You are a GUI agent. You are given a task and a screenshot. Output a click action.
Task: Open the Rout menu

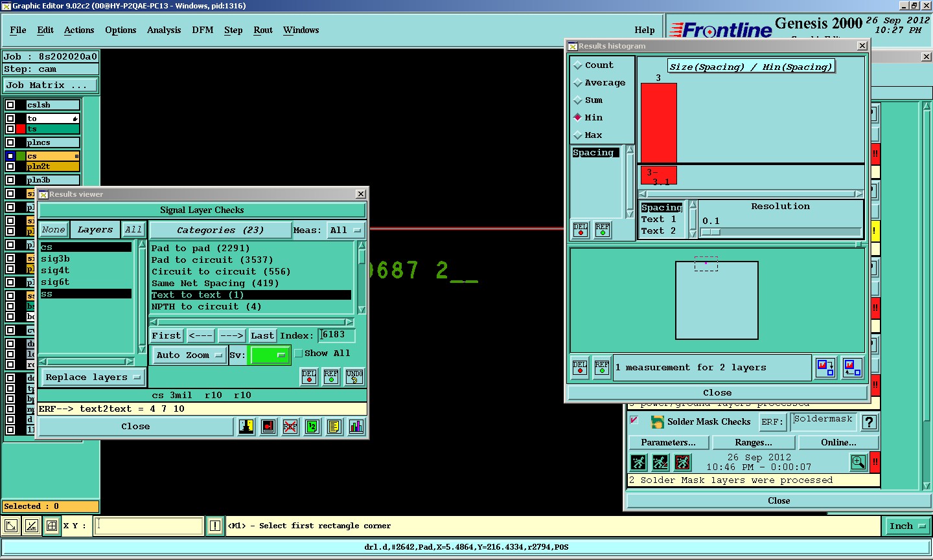[x=263, y=30]
